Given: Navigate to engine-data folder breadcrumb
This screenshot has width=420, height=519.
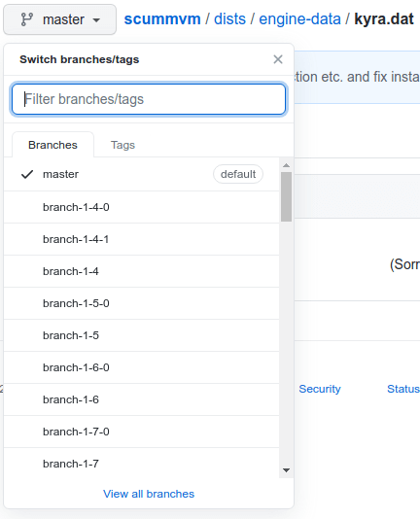Looking at the screenshot, I should (299, 19).
